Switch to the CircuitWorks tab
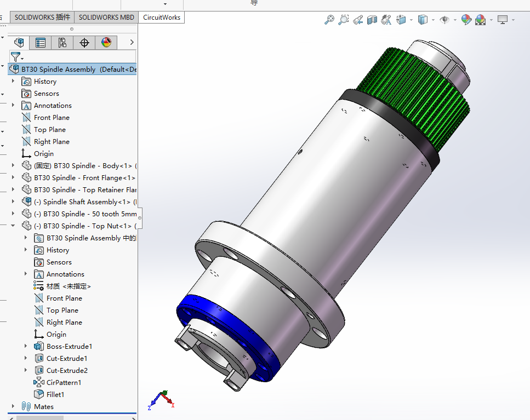The height and width of the screenshot is (420, 530). coord(162,17)
